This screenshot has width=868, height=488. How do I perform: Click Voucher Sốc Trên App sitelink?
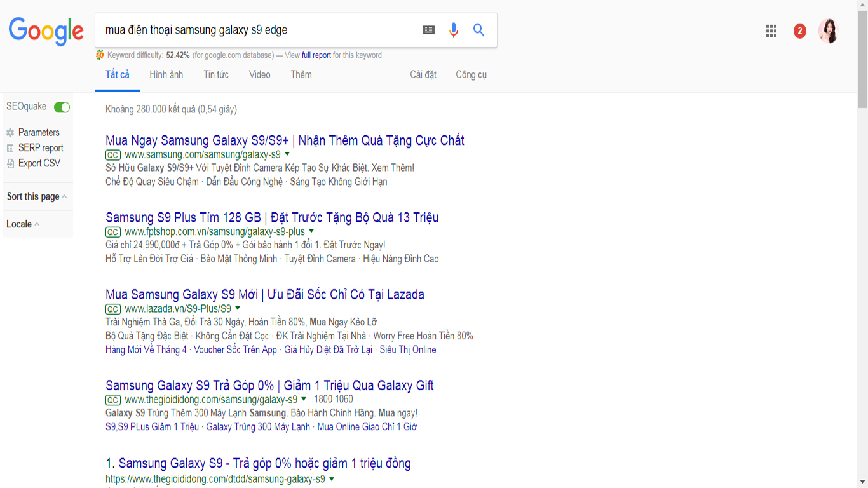[235, 350]
